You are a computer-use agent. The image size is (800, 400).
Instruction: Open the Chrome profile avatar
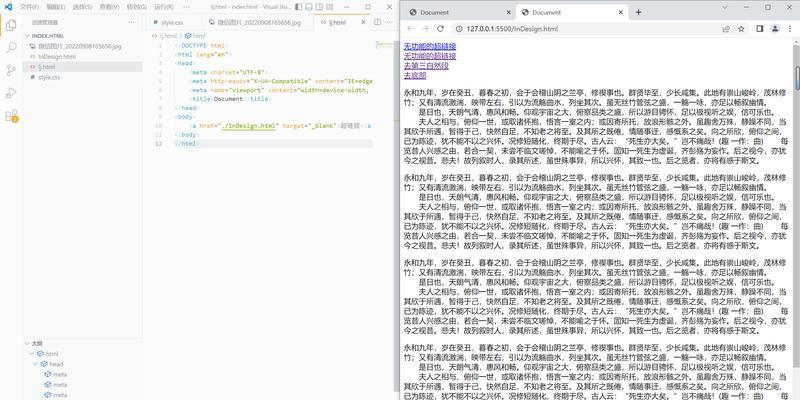(x=774, y=29)
